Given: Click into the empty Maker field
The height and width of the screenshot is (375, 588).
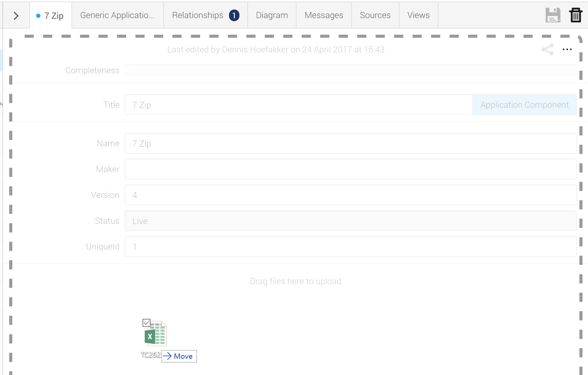Looking at the screenshot, I should 350,169.
